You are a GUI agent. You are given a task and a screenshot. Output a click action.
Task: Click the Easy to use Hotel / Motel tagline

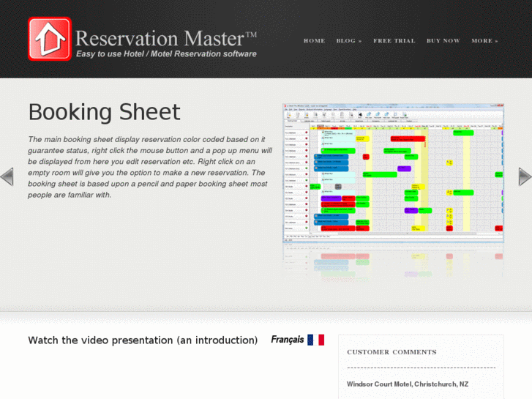pyautogui.click(x=166, y=54)
